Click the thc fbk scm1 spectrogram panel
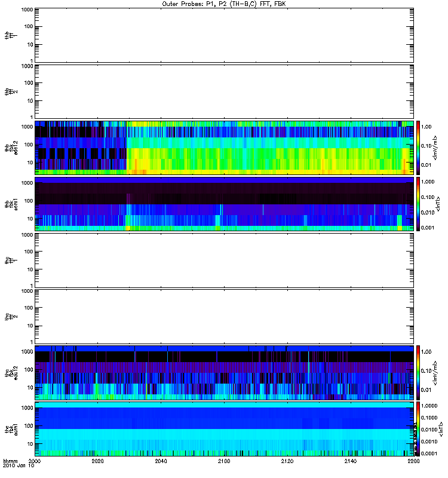This screenshot has width=448, height=478. click(x=224, y=429)
